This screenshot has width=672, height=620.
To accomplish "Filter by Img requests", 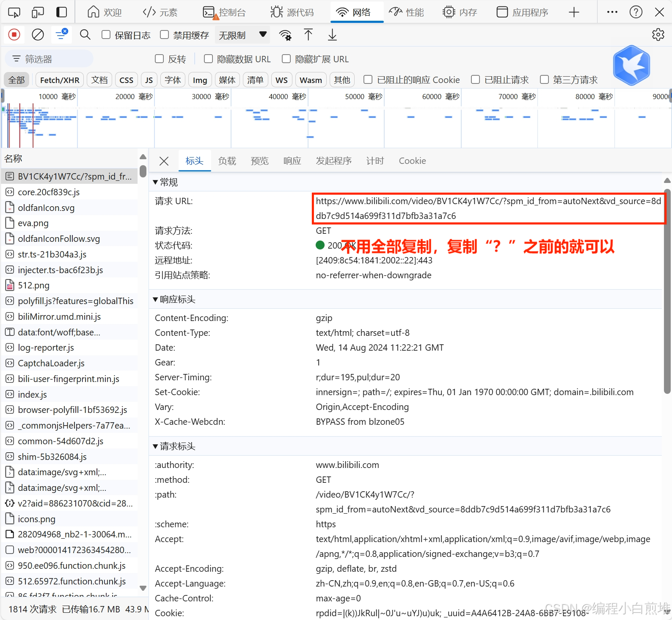I will [x=200, y=80].
